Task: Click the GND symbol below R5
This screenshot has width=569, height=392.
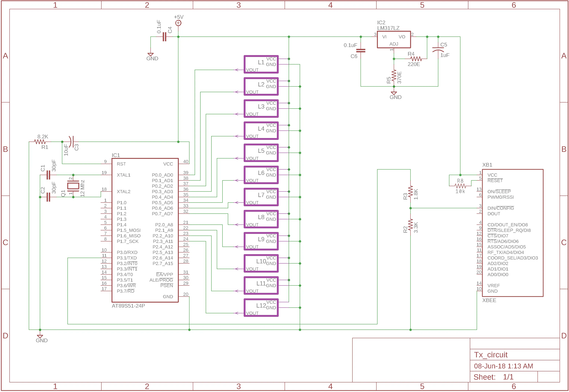Action: click(394, 94)
